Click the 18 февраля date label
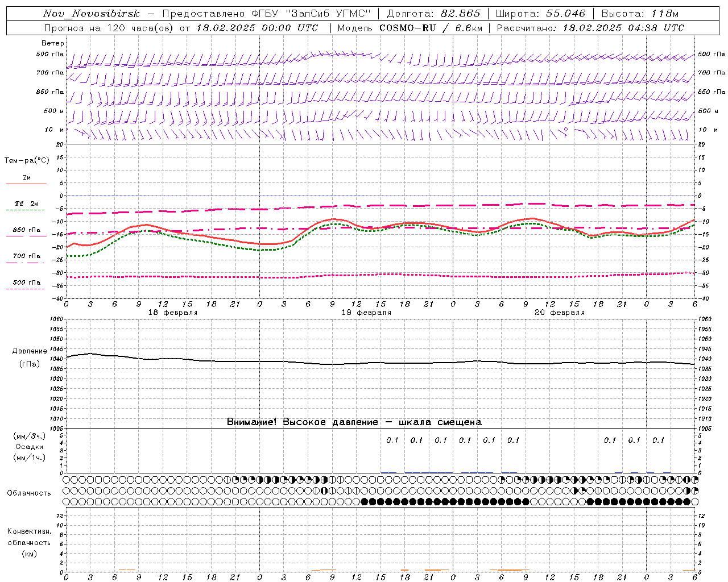This screenshot has height=582, width=728. (x=173, y=313)
